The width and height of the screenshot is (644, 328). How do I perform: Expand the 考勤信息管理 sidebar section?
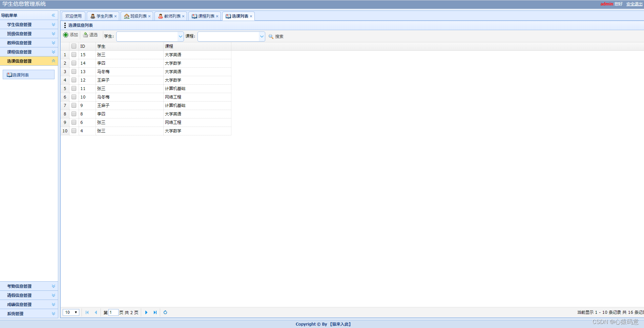[29, 286]
